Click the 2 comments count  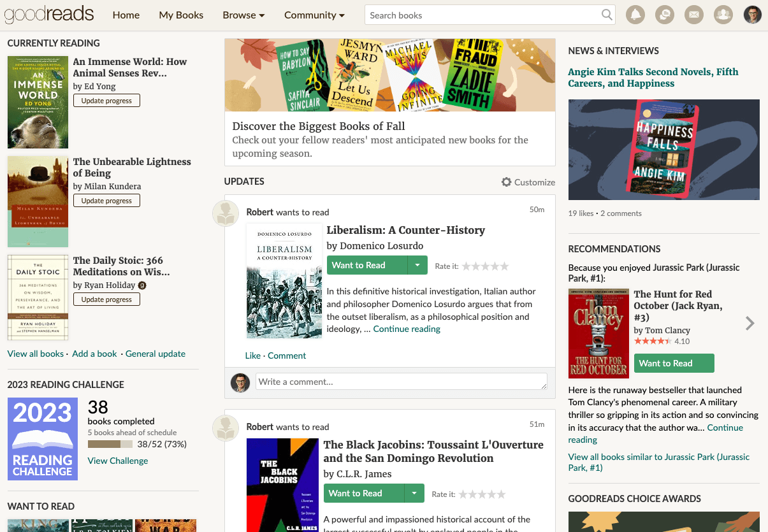click(x=621, y=213)
